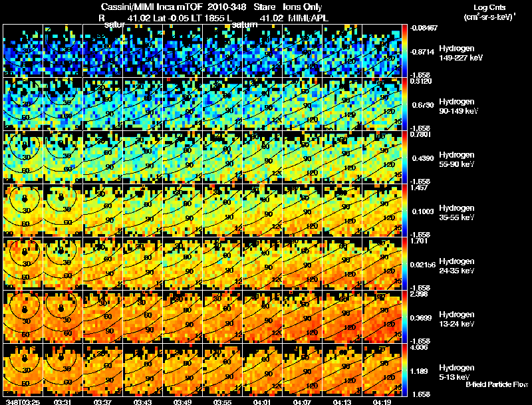Click the colorbar value '0.4390'
532x405 pixels.
[x=423, y=158]
